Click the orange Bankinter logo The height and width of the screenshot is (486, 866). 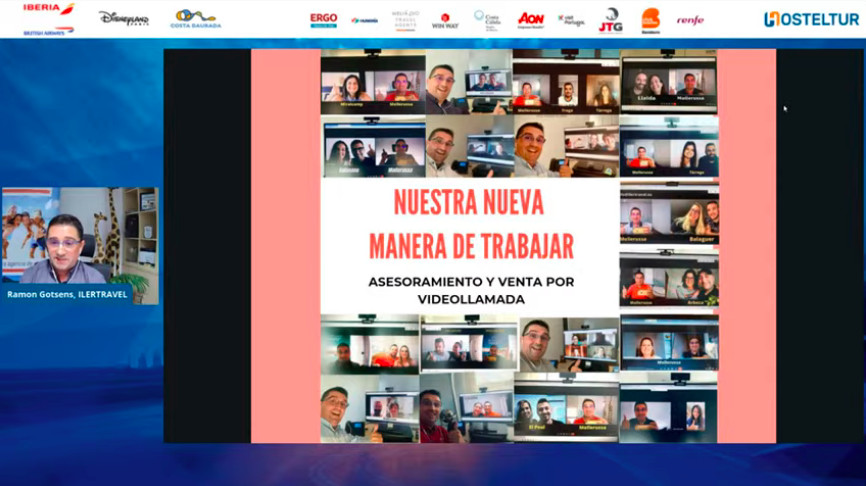click(650, 19)
